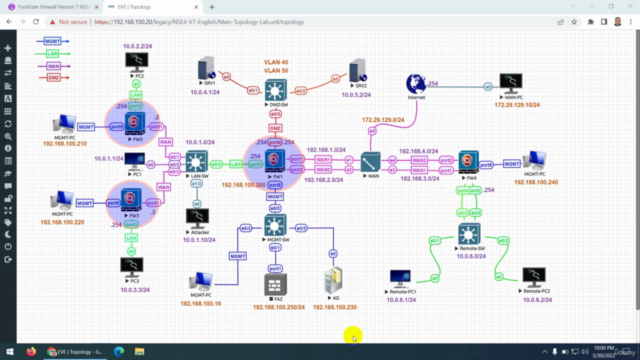The height and width of the screenshot is (360, 640).
Task: Select the Attacker PC node
Action: click(197, 219)
